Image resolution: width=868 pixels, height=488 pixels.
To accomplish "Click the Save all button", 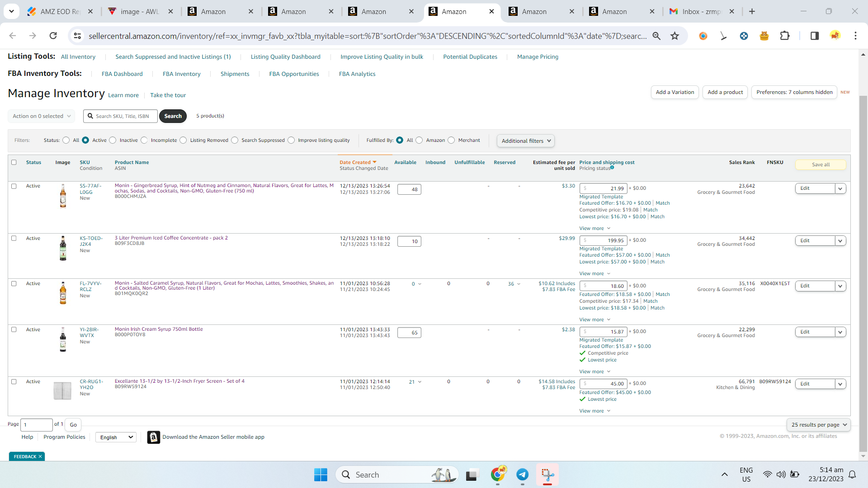I will point(821,164).
